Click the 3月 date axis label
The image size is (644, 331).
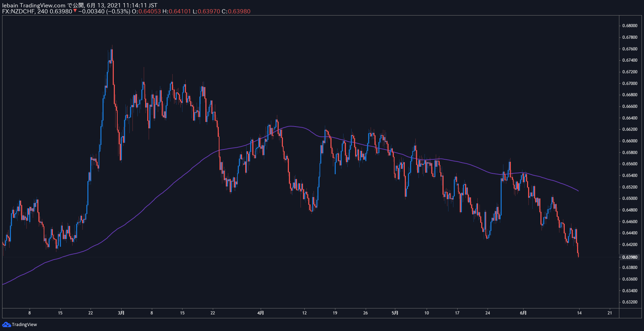121,313
